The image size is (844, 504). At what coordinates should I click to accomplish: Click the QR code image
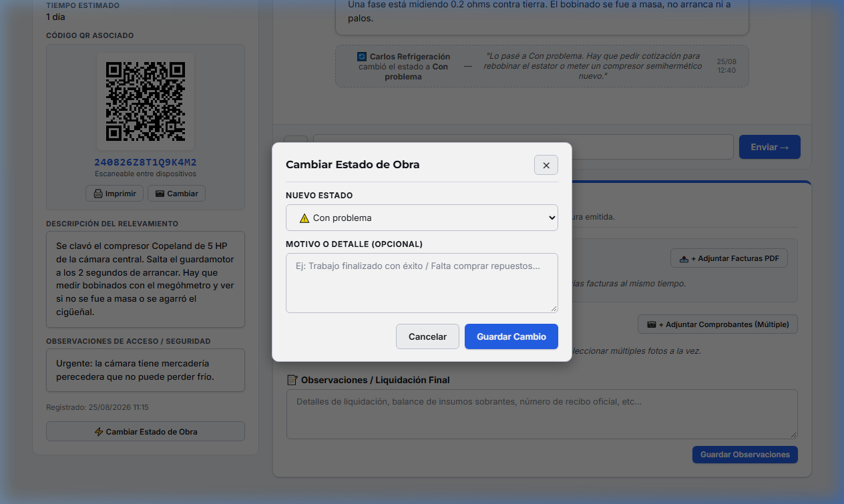click(x=146, y=101)
